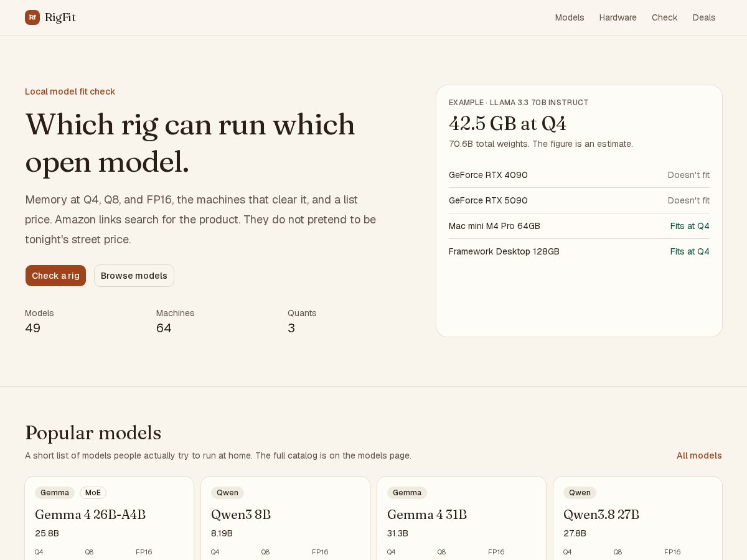Image resolution: width=747 pixels, height=560 pixels.
Task: Select the GeForce RTX 4090 row
Action: pyautogui.click(x=579, y=175)
